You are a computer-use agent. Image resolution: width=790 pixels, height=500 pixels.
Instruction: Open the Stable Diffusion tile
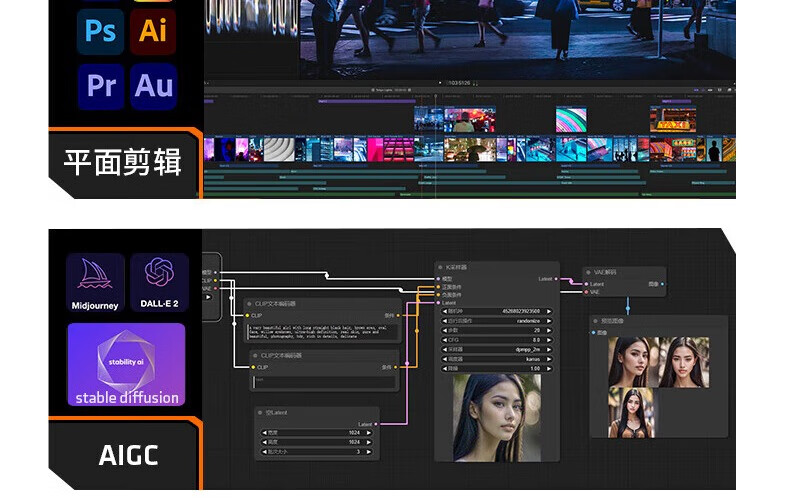click(x=126, y=364)
